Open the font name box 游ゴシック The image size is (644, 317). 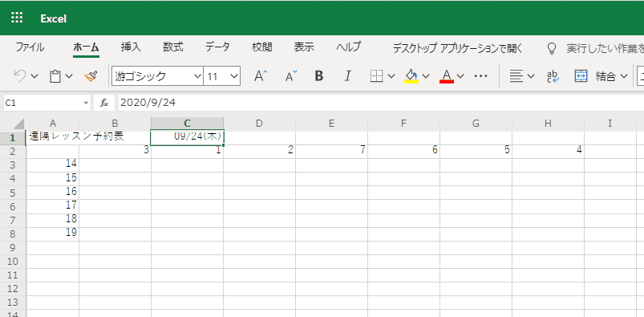(x=158, y=76)
